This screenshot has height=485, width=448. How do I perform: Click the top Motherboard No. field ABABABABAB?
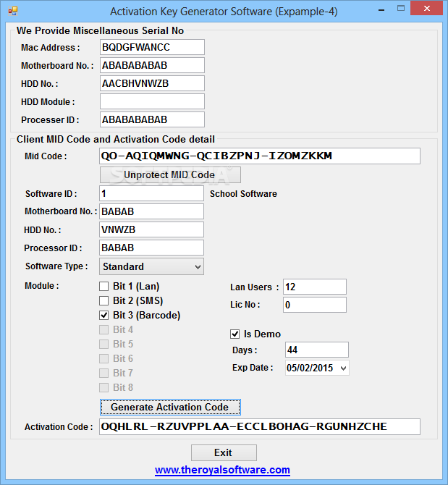point(152,65)
